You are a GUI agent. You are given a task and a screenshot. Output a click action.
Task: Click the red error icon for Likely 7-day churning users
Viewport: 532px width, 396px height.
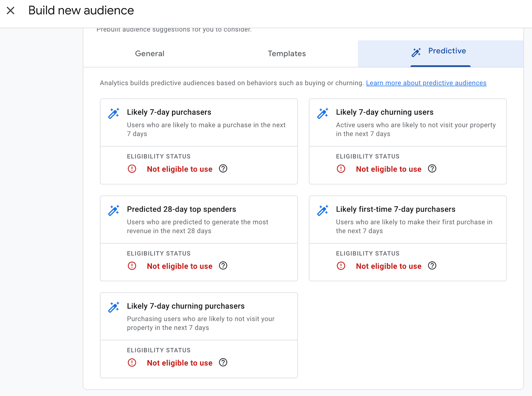coord(341,169)
